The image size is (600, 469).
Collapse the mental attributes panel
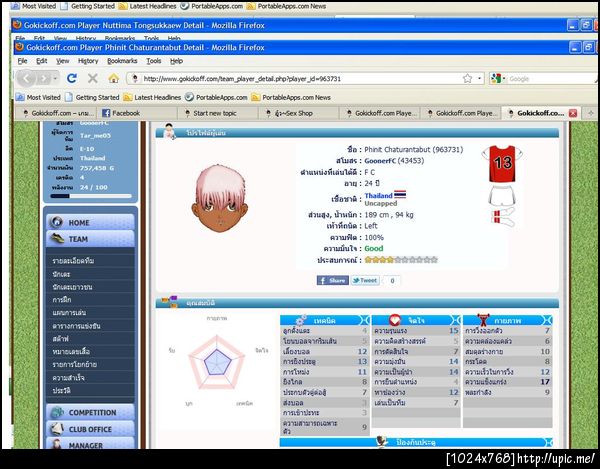pos(456,320)
